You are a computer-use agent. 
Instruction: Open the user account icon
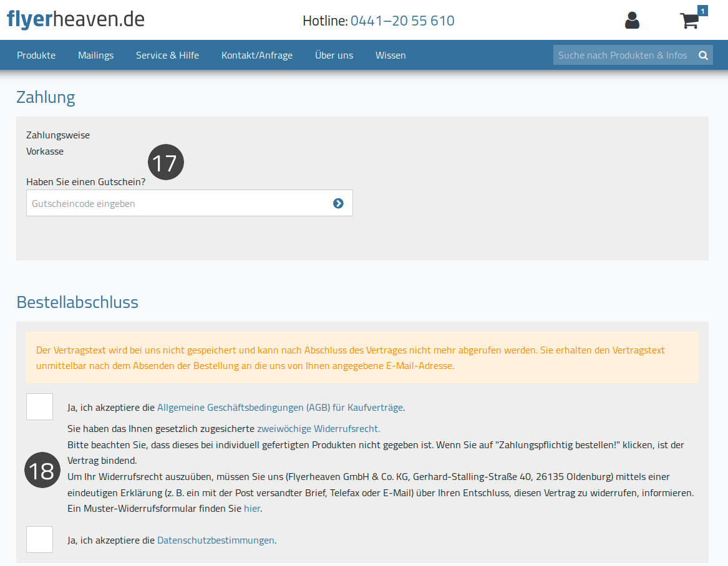[x=632, y=21]
